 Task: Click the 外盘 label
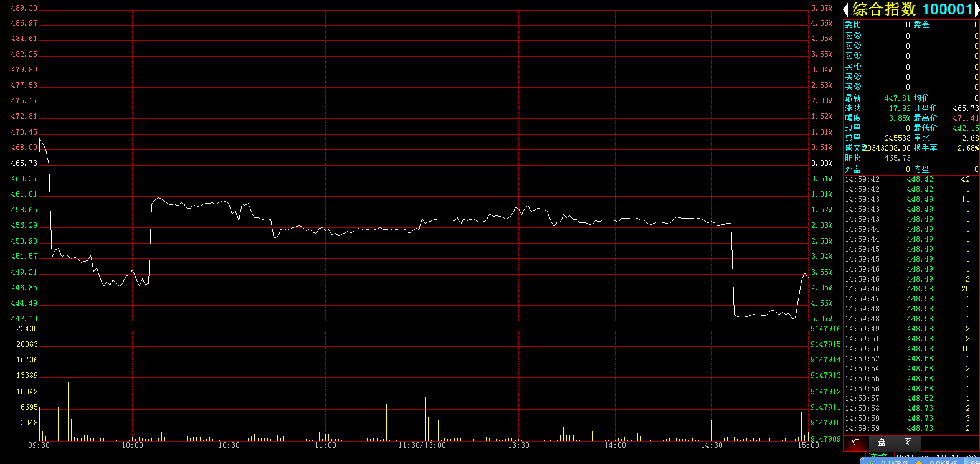(853, 169)
